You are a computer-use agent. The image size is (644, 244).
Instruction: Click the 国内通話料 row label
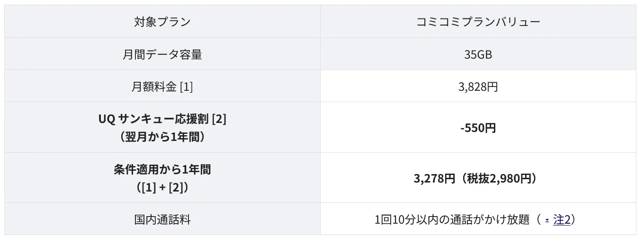pos(162,220)
